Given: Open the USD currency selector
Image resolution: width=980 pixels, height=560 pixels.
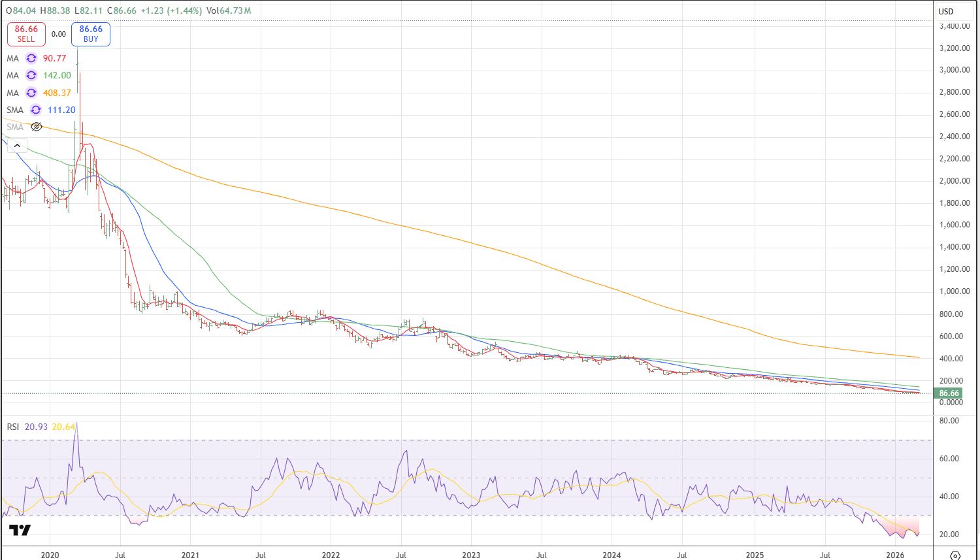Looking at the screenshot, I should [946, 11].
